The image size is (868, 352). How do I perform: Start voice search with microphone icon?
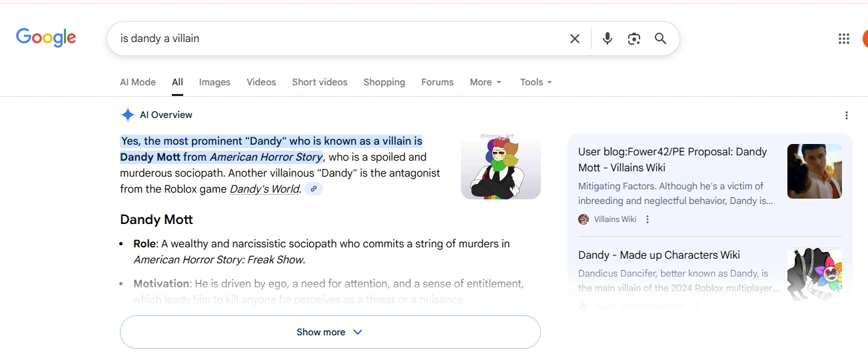click(x=607, y=39)
